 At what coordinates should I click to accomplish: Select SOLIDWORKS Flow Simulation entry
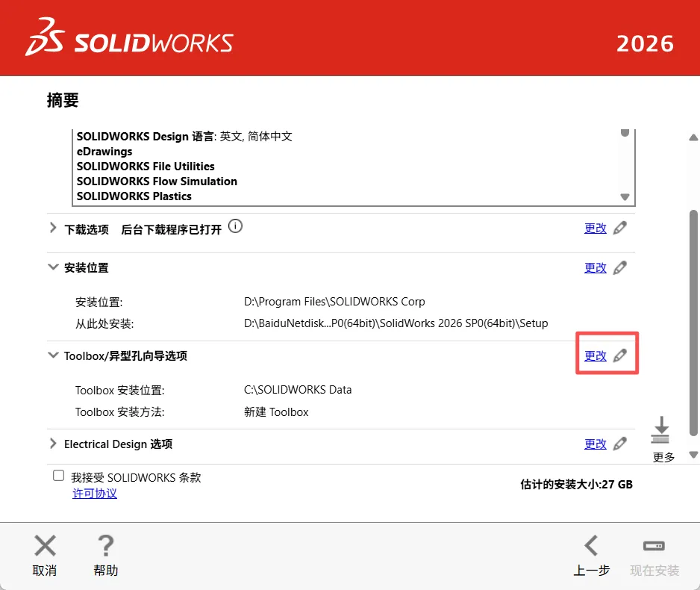pyautogui.click(x=157, y=181)
